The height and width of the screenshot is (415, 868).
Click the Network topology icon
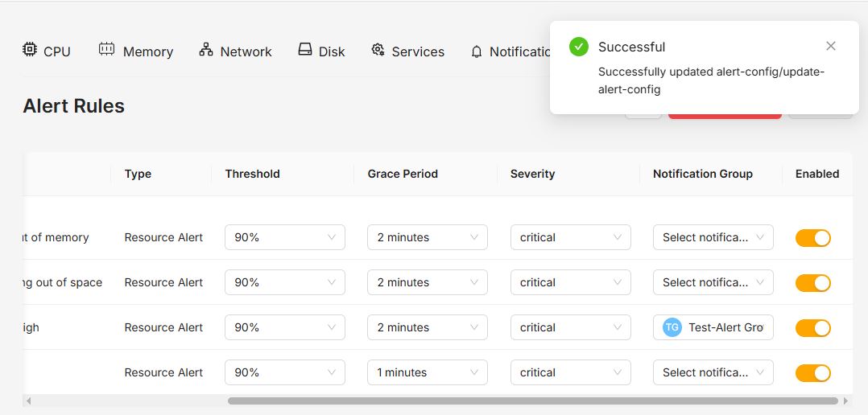point(206,49)
